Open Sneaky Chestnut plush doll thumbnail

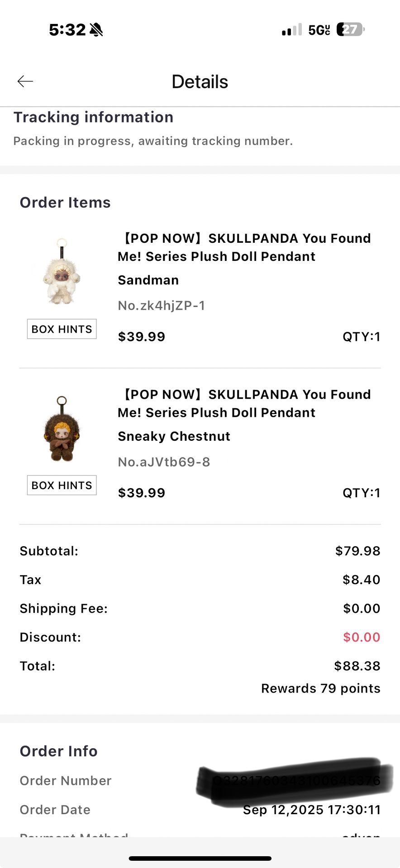point(62,429)
